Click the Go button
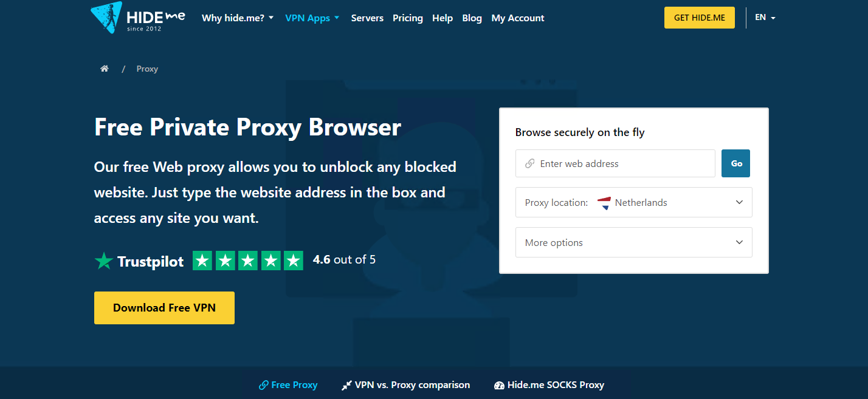The width and height of the screenshot is (868, 399). click(735, 163)
